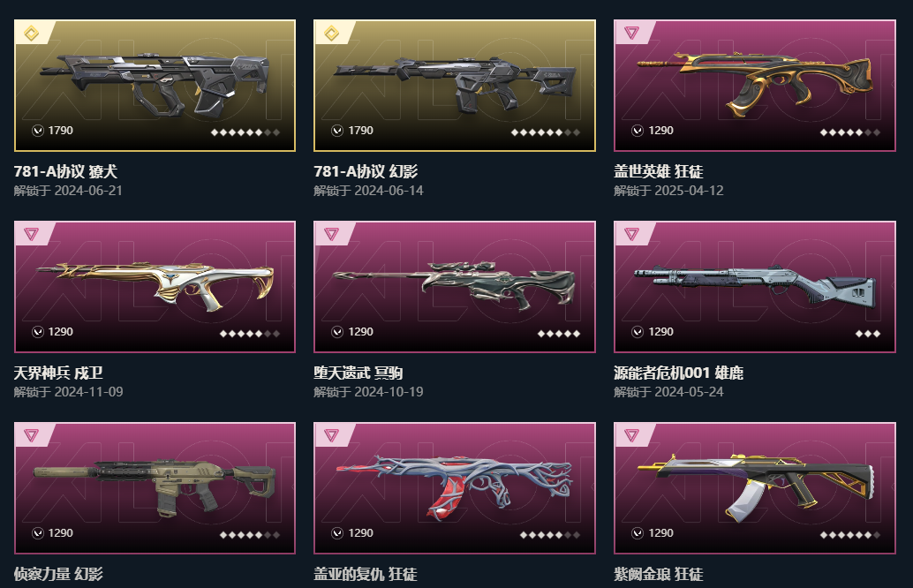
Task: Click upgrade level diamonds on 堕天遗武 冥驹 card
Action: [x=558, y=334]
